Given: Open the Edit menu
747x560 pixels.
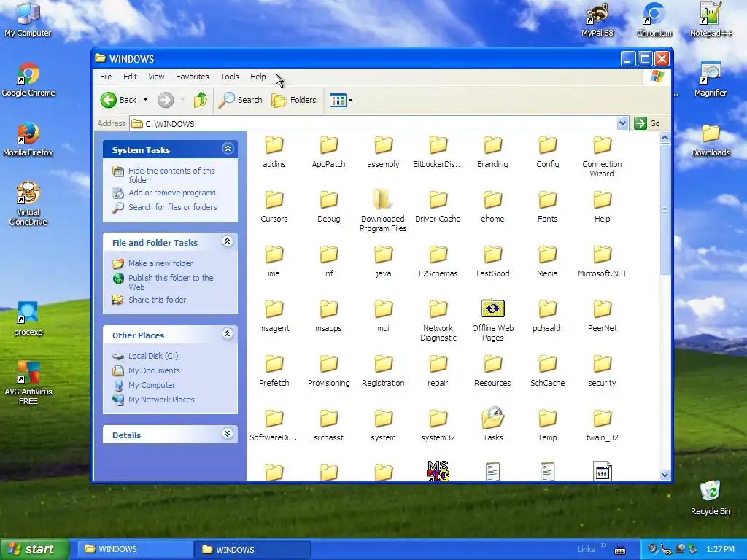Looking at the screenshot, I should (x=130, y=77).
